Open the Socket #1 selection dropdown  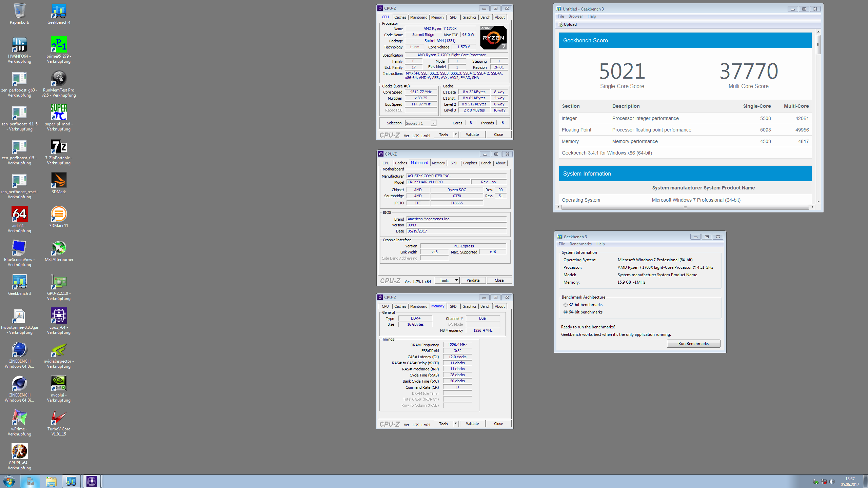(420, 123)
